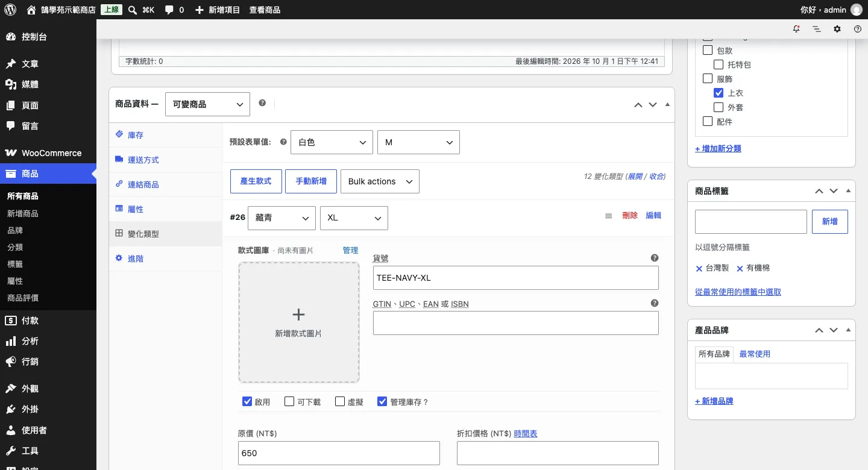Check the 外套 category checkbox
The height and width of the screenshot is (470, 868).
point(719,107)
